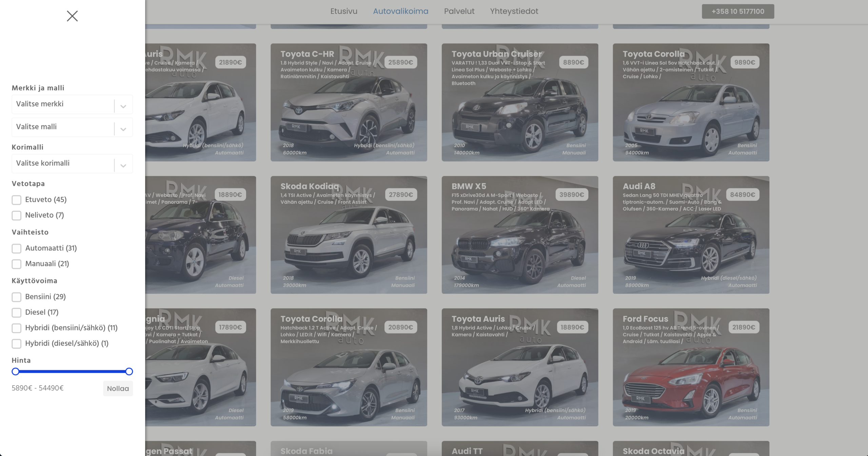This screenshot has height=456, width=868.
Task: Select Hybridi (diesel/sähkö) (1) checkbox
Action: [17, 344]
